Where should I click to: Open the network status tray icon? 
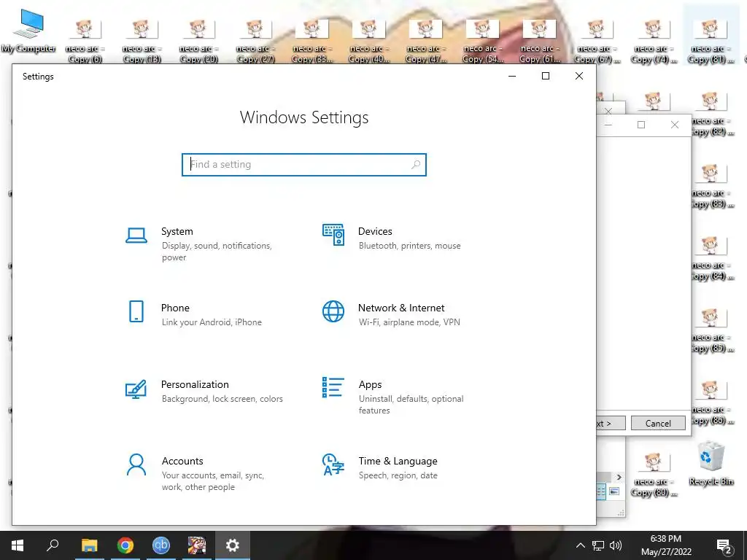pos(598,545)
